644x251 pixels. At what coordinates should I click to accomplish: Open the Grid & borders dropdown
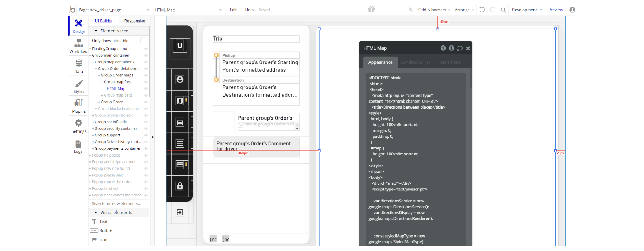[x=434, y=10]
